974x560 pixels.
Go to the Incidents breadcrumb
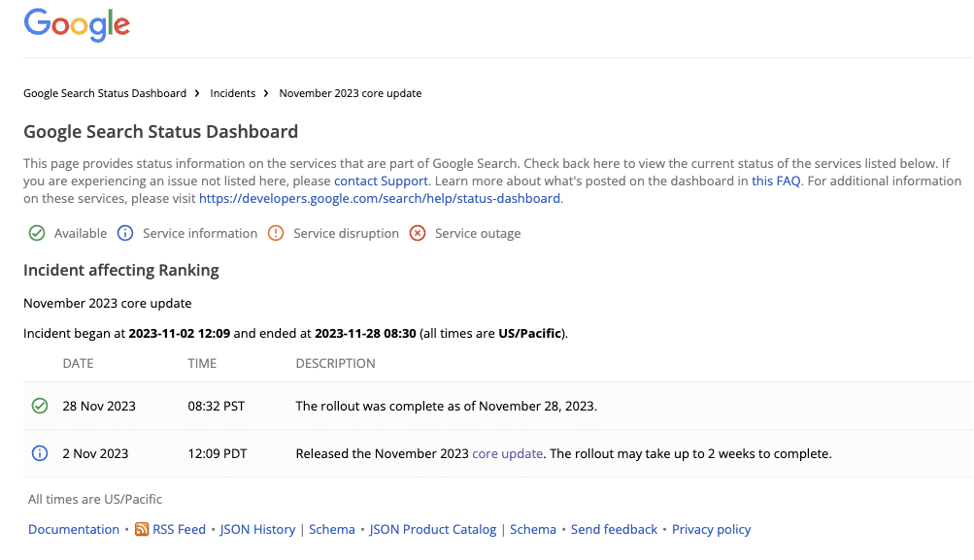[232, 93]
